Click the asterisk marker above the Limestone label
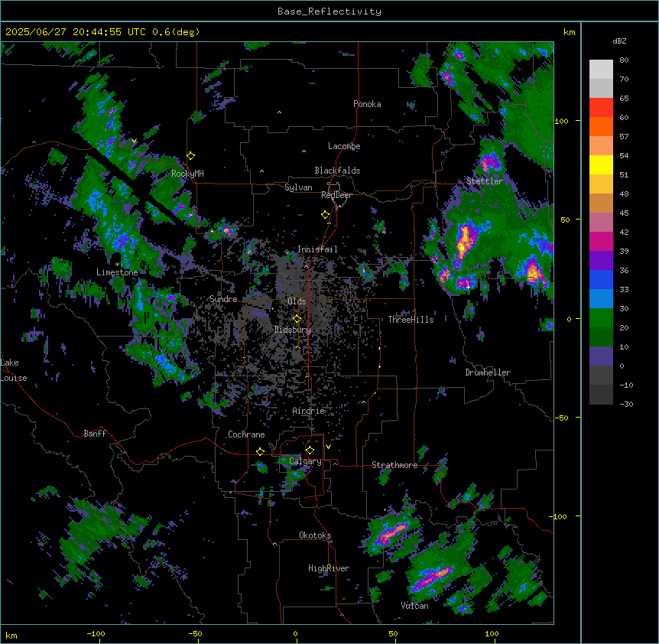Viewport: 659px width, 644px height. [117, 265]
